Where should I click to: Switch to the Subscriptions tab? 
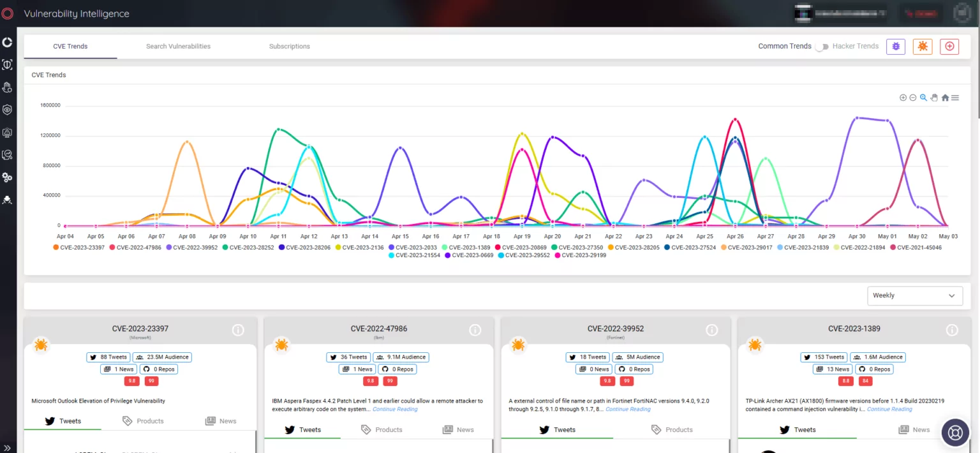click(x=289, y=46)
